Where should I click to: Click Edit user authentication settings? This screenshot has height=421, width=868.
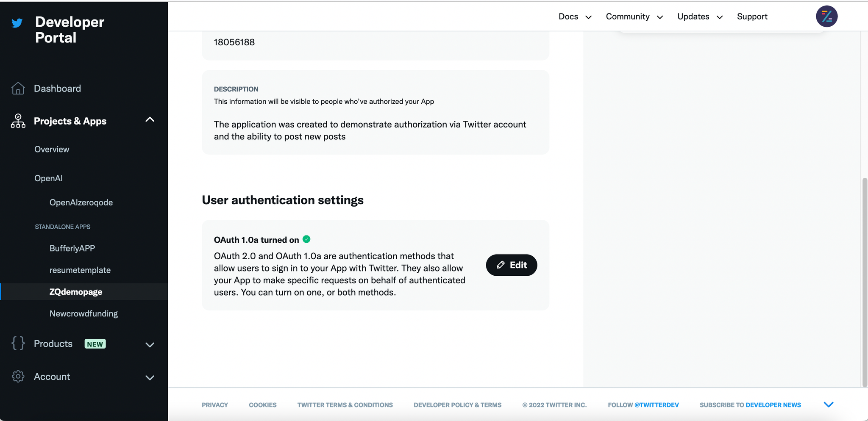[x=512, y=265]
